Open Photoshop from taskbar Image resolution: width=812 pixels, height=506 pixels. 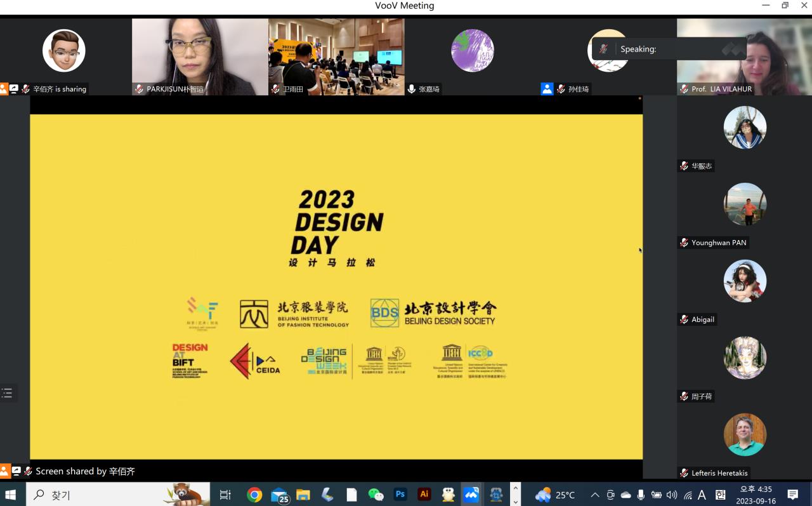pos(400,495)
